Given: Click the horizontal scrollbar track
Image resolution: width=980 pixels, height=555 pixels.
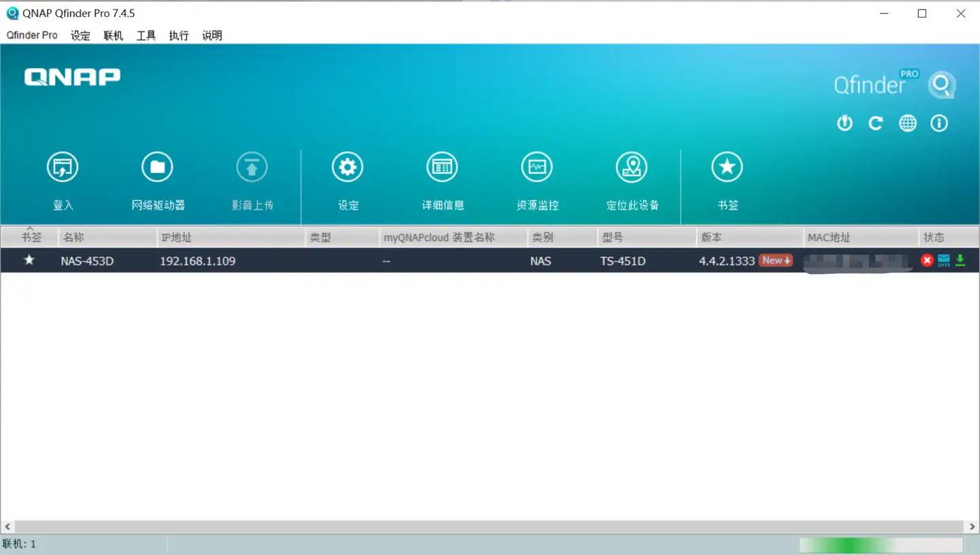Looking at the screenshot, I should tap(490, 526).
